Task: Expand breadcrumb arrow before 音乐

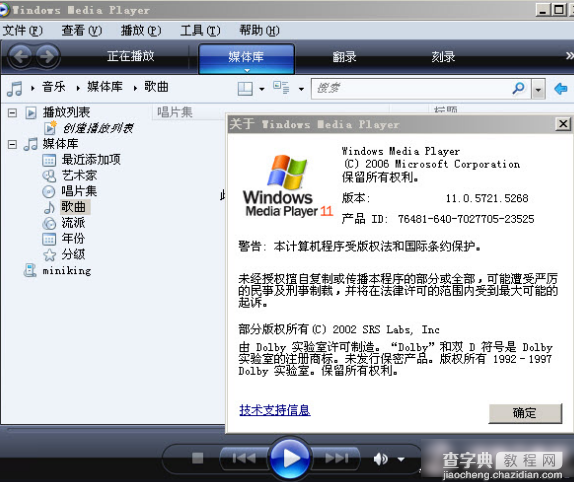Action: point(33,88)
